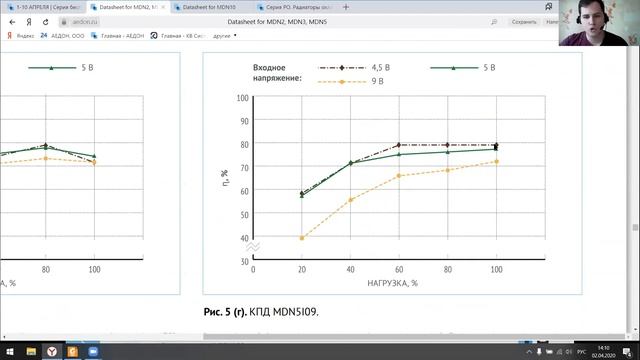Click the '5 В' legend in left chart

tap(61, 68)
